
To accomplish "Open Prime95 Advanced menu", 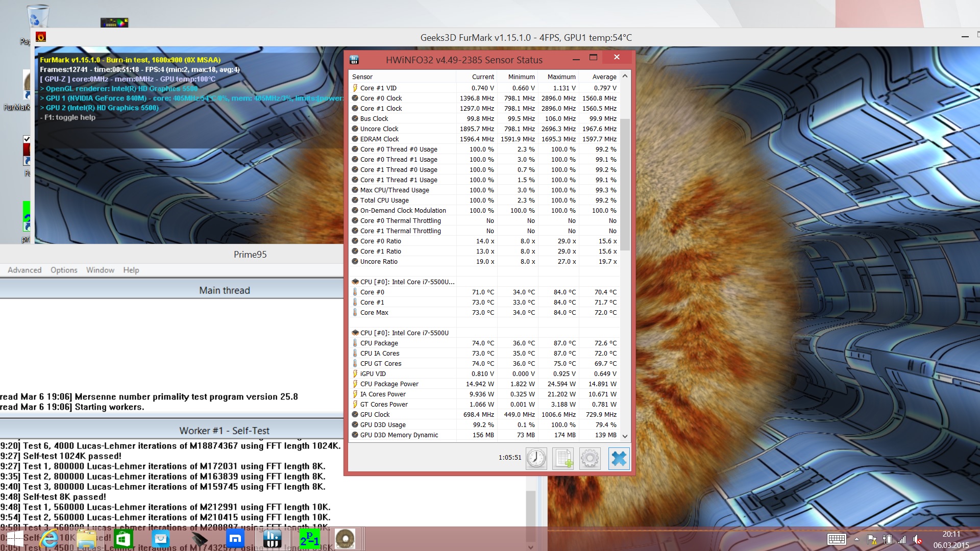I will pyautogui.click(x=24, y=270).
